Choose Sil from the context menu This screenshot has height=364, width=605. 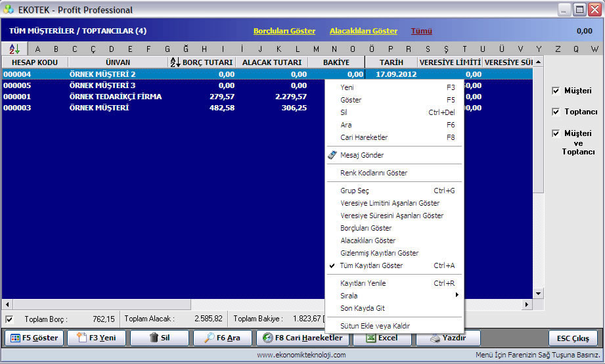pyautogui.click(x=394, y=112)
